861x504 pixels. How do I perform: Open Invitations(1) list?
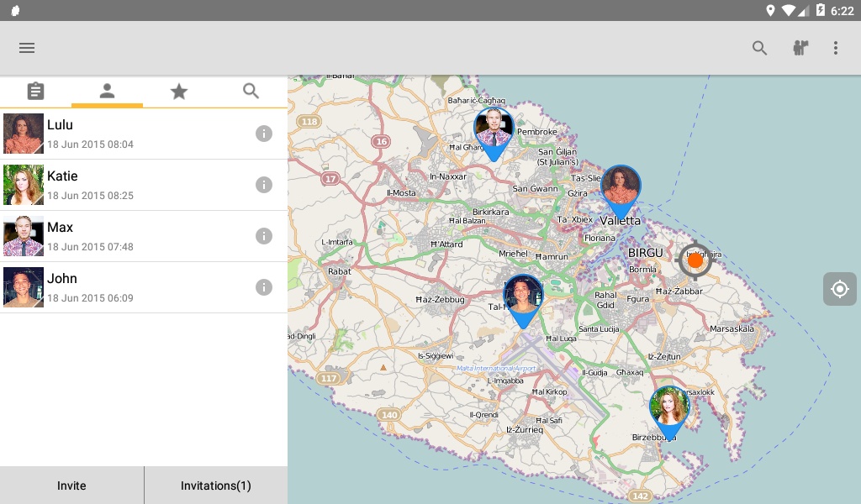(x=216, y=486)
